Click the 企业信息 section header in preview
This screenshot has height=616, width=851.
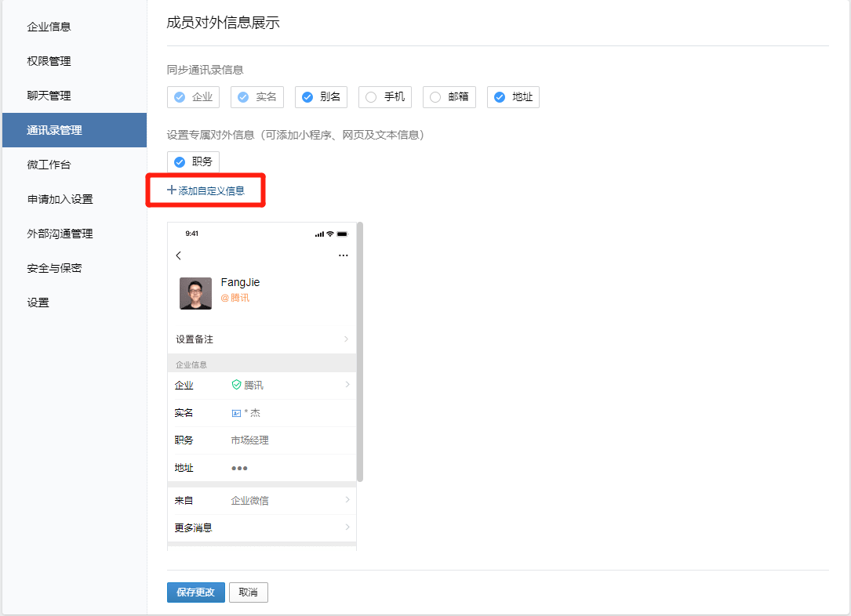pos(191,365)
